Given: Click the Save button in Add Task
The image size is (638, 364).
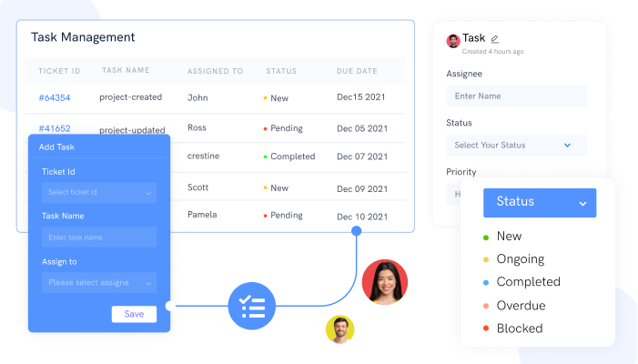Looking at the screenshot, I should coord(134,314).
